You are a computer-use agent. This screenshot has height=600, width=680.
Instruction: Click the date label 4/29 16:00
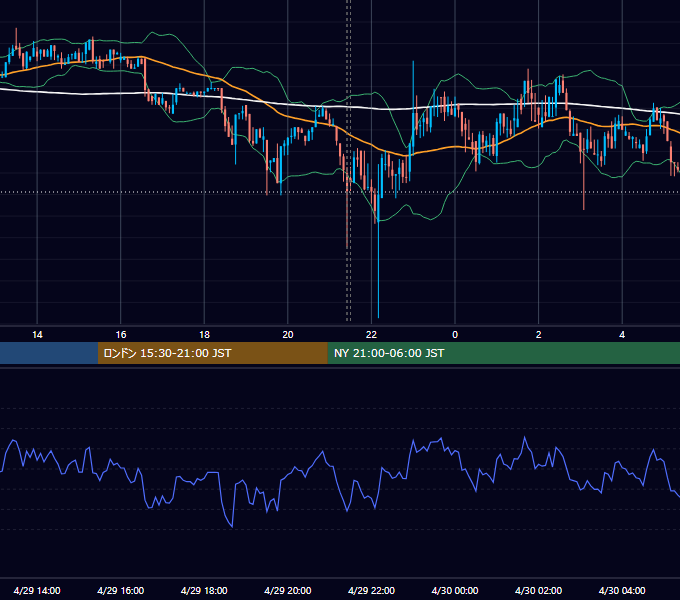pos(121,590)
